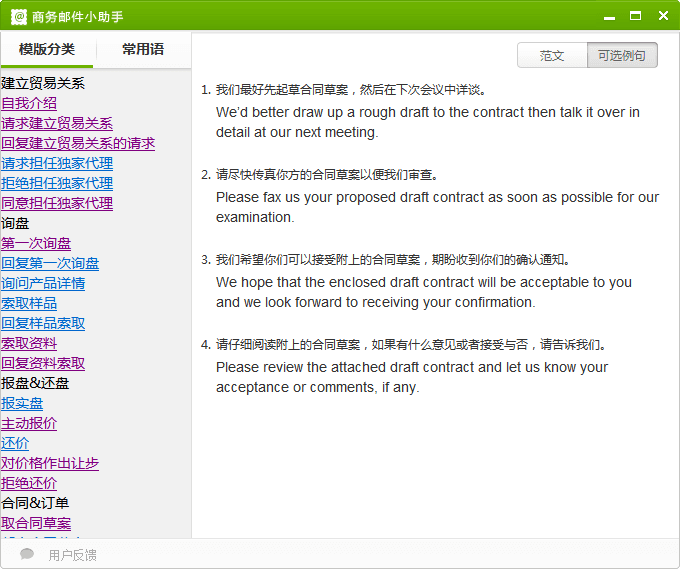680x569 pixels.
Task: Open the 取合同草案 template
Action: (36, 523)
